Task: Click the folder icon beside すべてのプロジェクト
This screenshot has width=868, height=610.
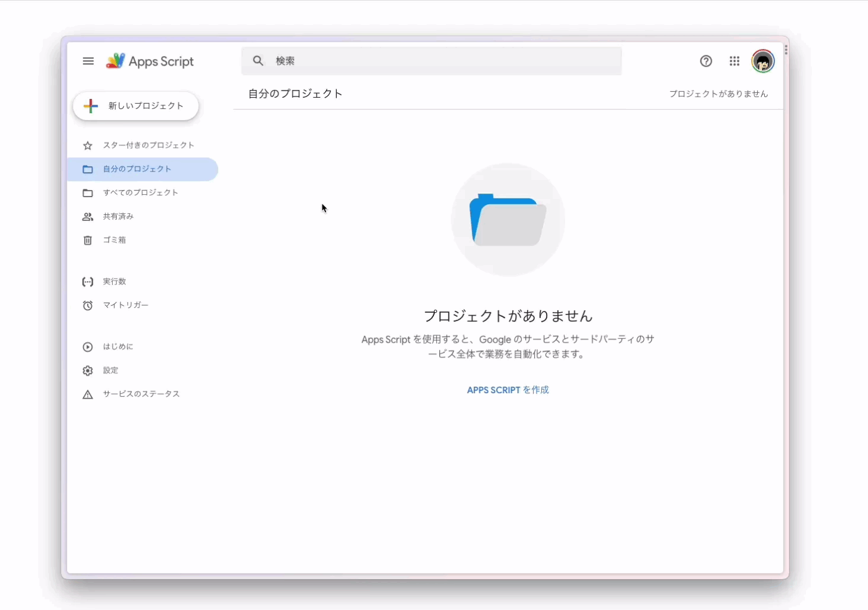Action: pos(88,193)
